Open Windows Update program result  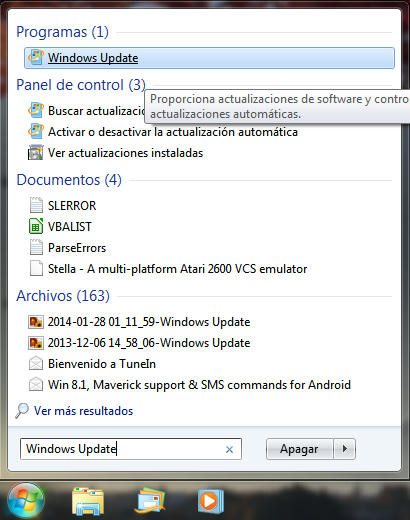point(209,58)
